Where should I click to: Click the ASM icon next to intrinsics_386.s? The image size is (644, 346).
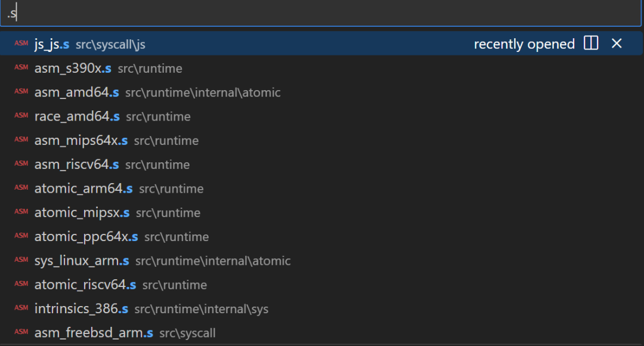21,308
